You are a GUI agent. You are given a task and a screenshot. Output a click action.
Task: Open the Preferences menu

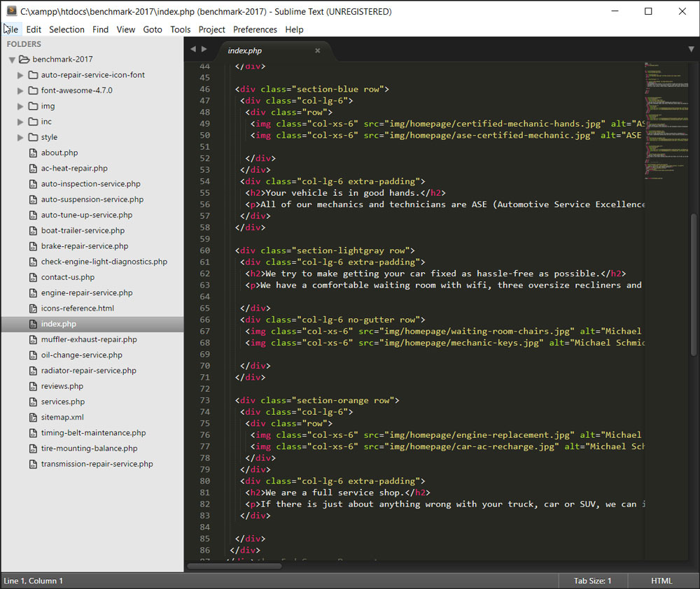pos(255,29)
